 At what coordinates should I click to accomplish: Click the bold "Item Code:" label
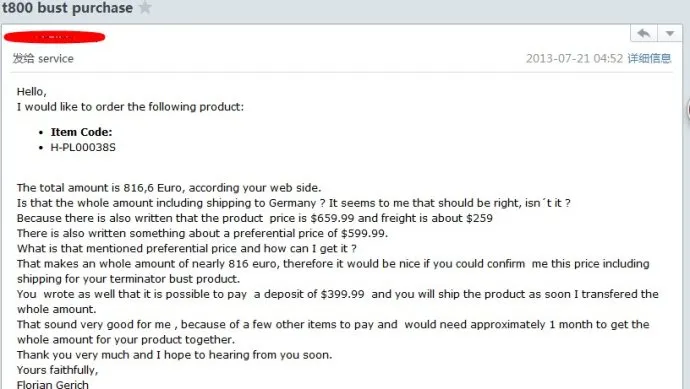click(x=81, y=132)
